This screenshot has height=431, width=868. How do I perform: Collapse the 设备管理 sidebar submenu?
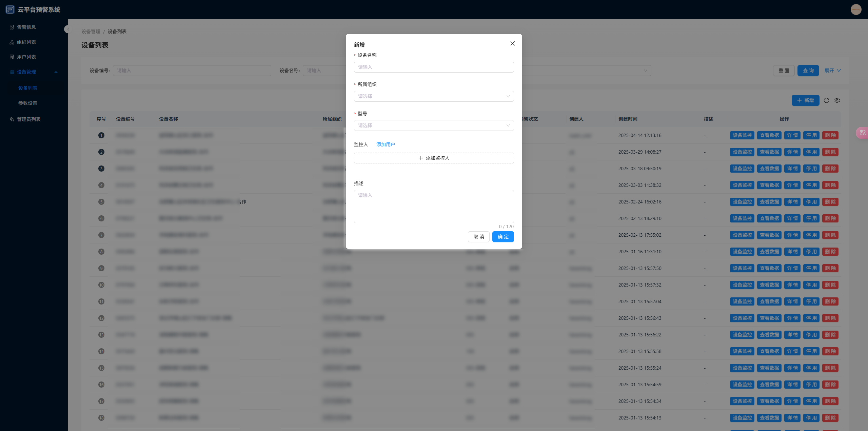(x=56, y=72)
